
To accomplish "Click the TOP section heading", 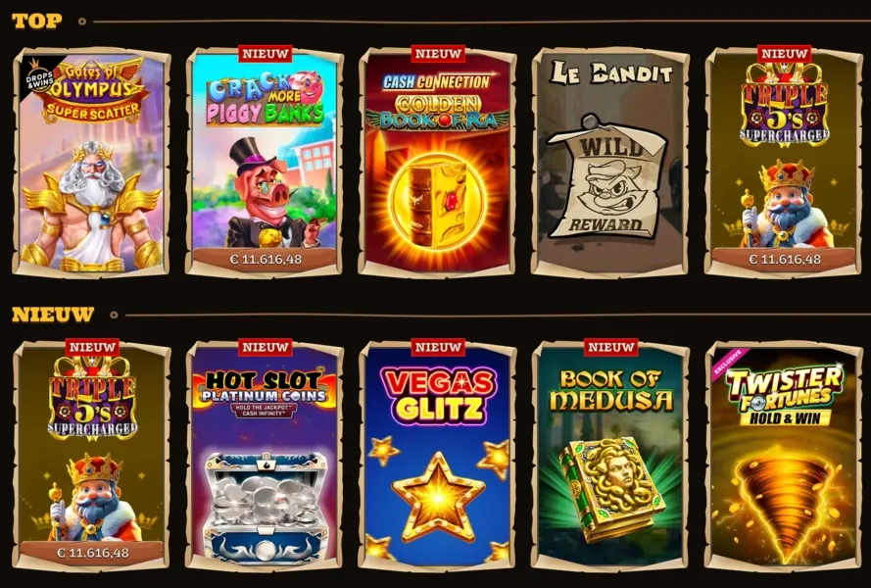I will pos(36,22).
